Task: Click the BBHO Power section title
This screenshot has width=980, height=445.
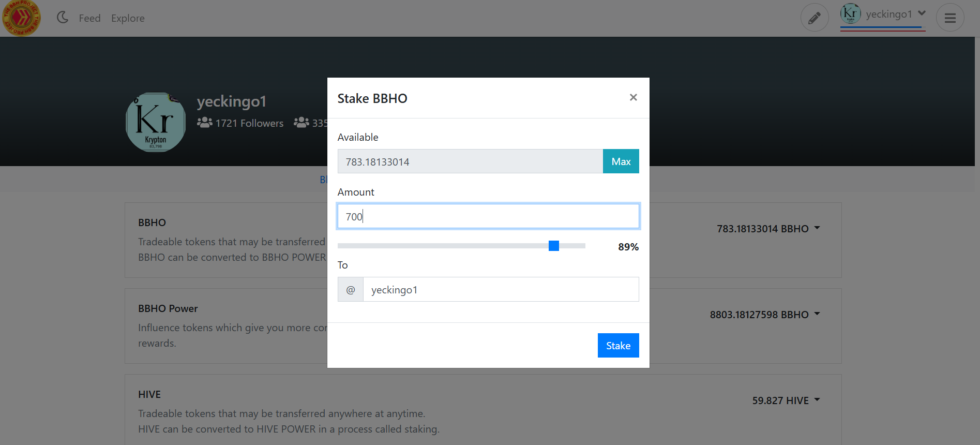Action: coord(168,308)
